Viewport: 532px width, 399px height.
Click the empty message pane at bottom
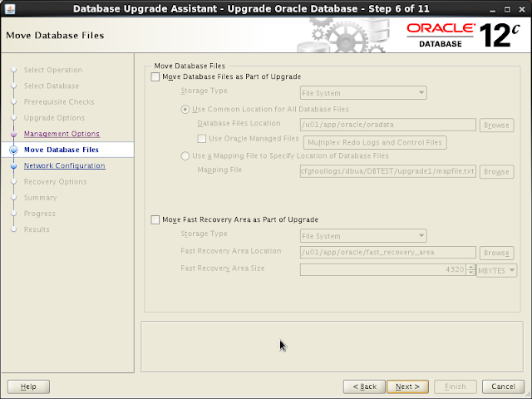(x=332, y=347)
